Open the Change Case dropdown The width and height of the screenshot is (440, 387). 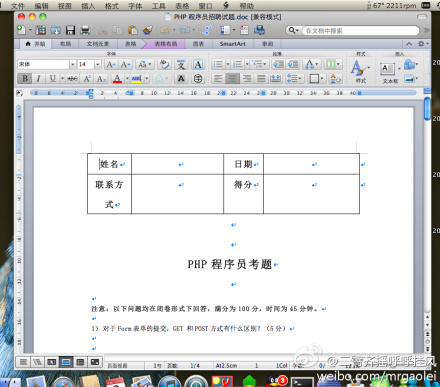point(145,64)
